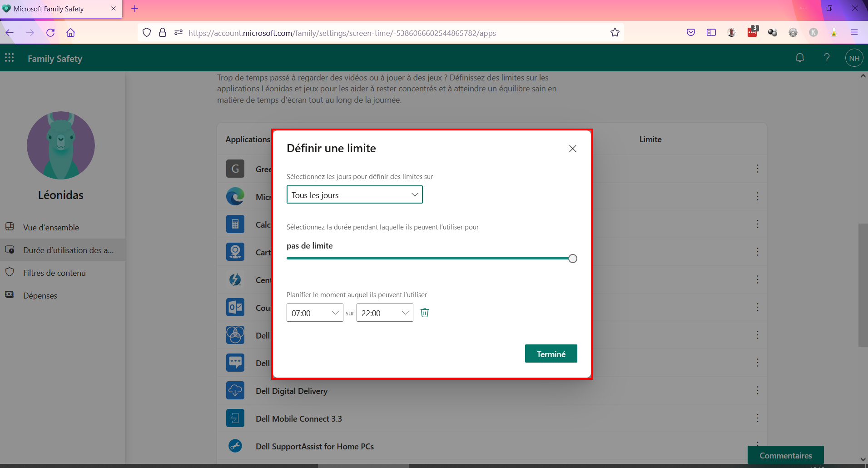Click the address bar URL
Screen dimensions: 868x468
point(342,33)
